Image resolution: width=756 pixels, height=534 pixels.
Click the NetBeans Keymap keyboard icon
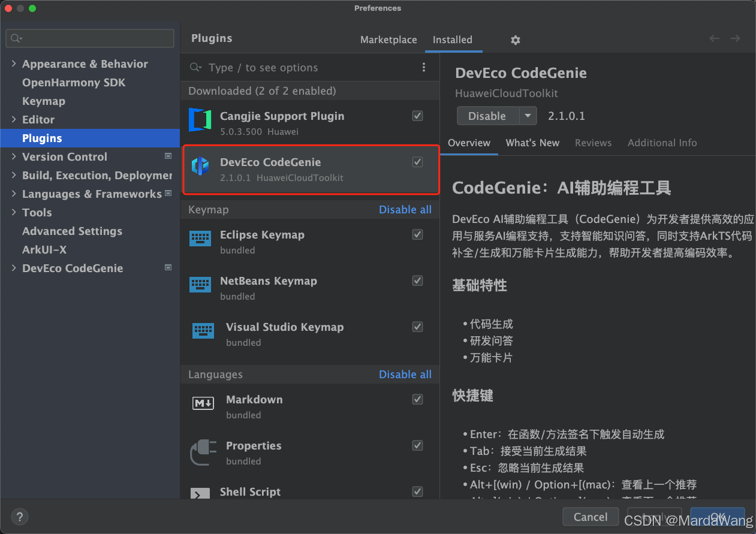[x=200, y=285]
